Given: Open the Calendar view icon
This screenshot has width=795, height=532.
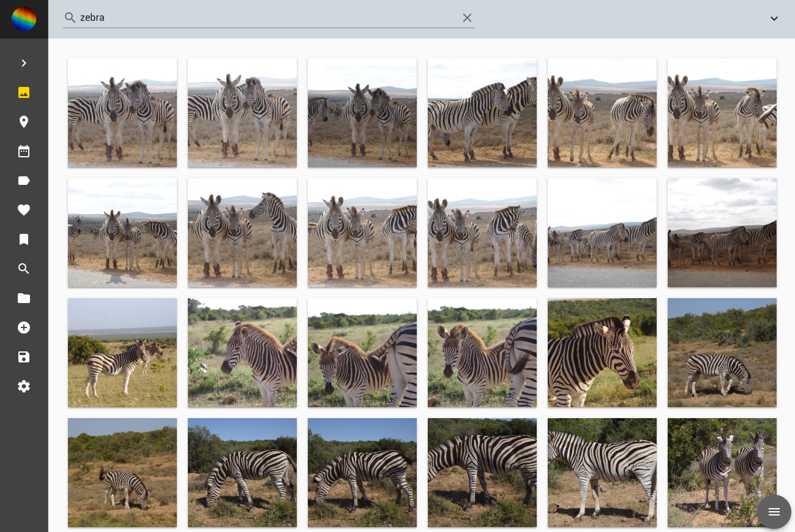Looking at the screenshot, I should pyautogui.click(x=24, y=151).
